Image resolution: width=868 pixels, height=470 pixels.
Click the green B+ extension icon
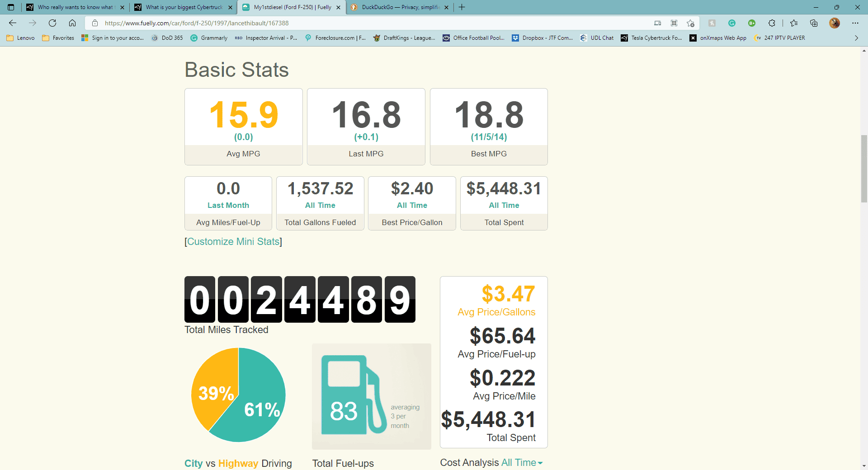(x=752, y=23)
